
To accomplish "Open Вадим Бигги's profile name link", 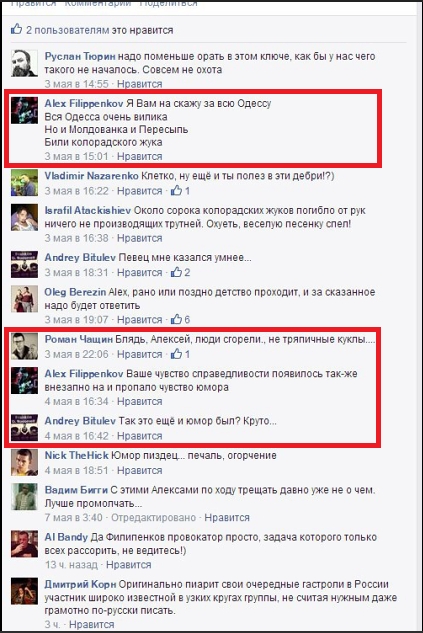I will click(x=76, y=490).
